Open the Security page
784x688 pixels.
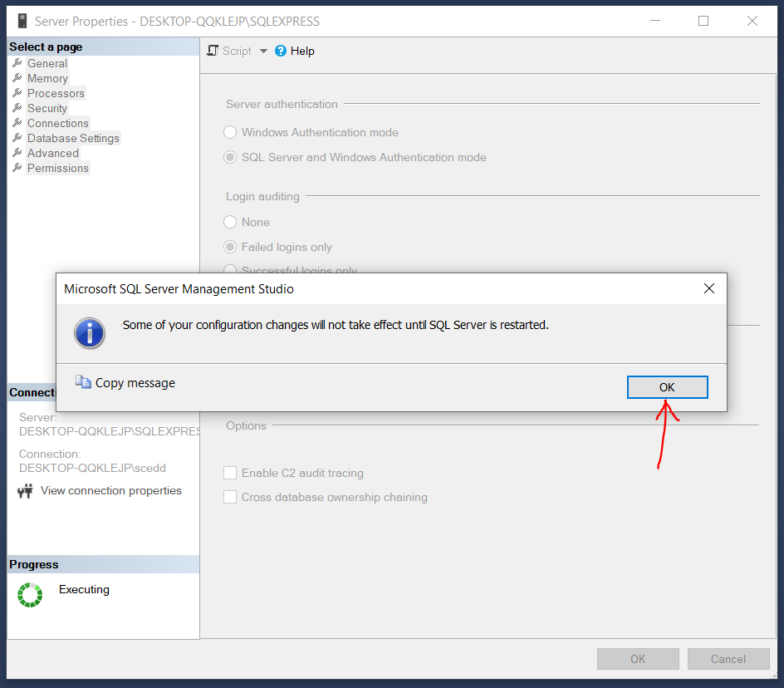coord(47,109)
